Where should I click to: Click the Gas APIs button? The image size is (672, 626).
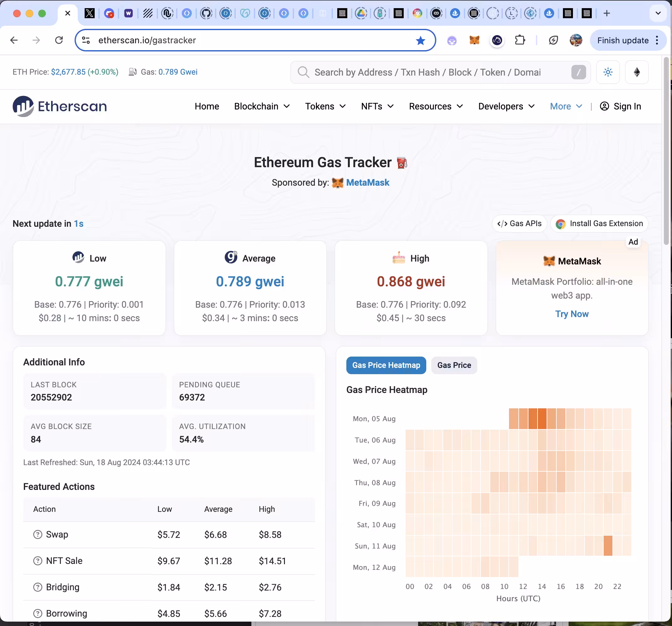click(519, 224)
